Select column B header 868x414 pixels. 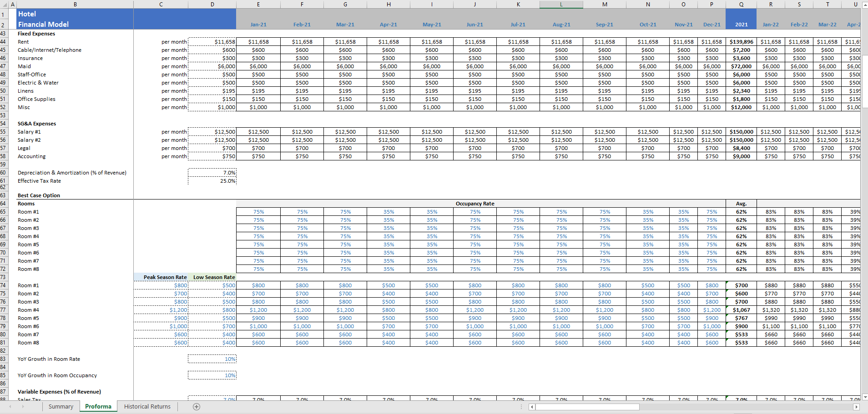(x=75, y=4)
